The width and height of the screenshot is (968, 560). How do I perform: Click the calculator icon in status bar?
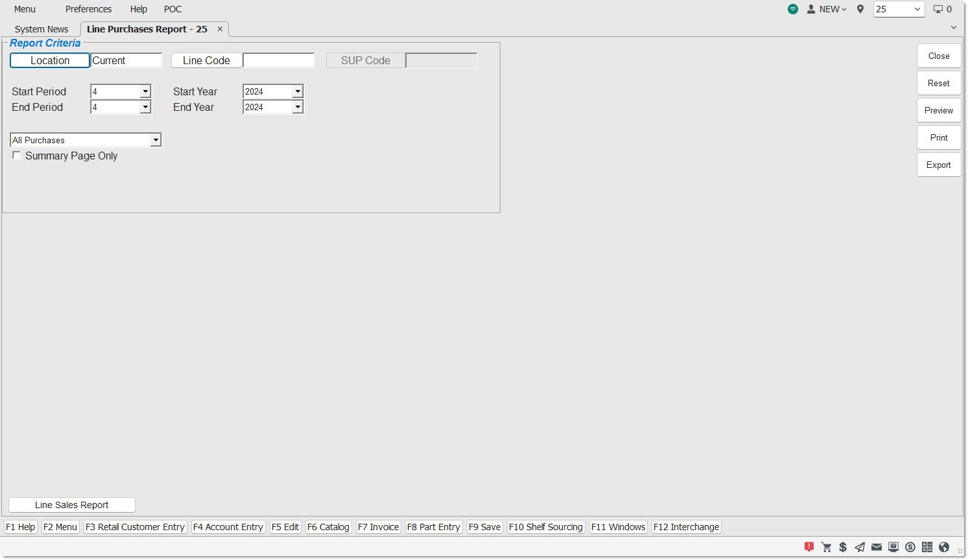pos(927,547)
